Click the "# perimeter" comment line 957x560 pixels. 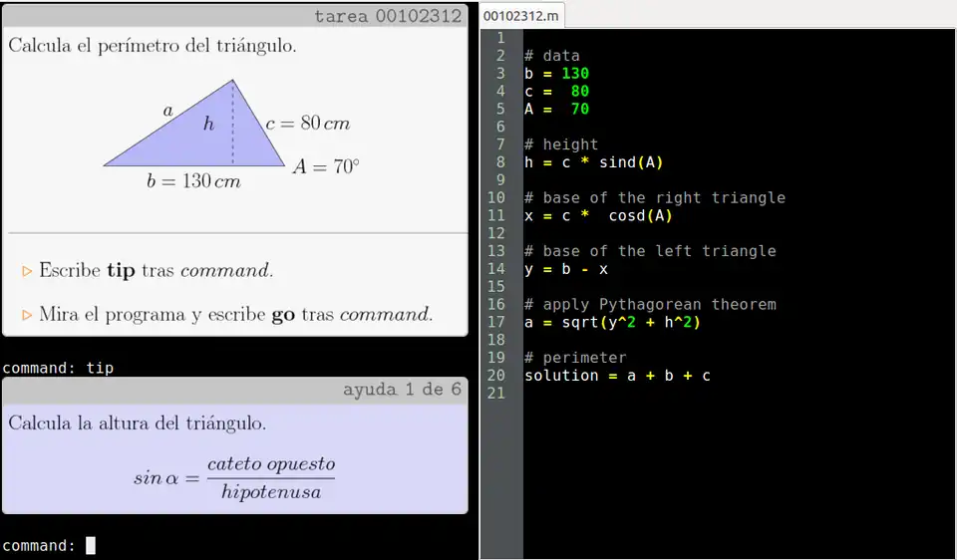click(575, 358)
